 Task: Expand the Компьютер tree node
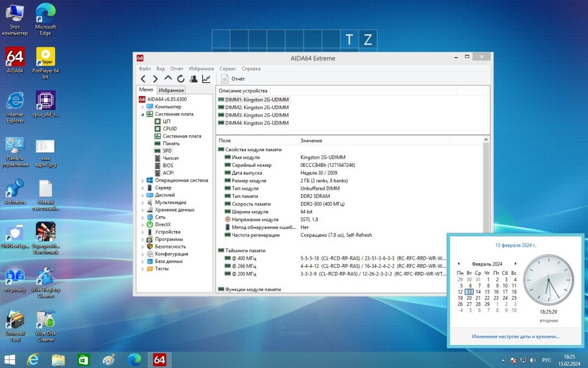click(x=142, y=107)
